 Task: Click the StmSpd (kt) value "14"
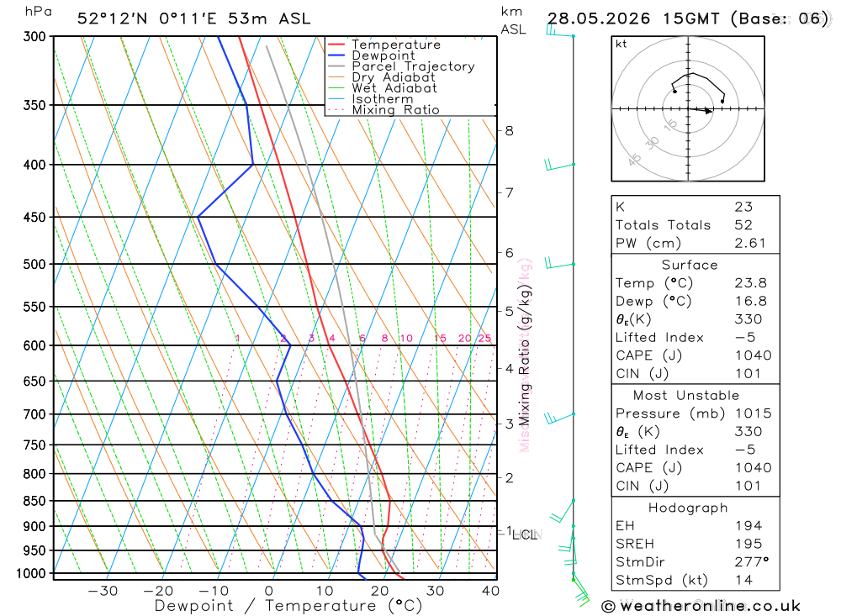click(743, 580)
